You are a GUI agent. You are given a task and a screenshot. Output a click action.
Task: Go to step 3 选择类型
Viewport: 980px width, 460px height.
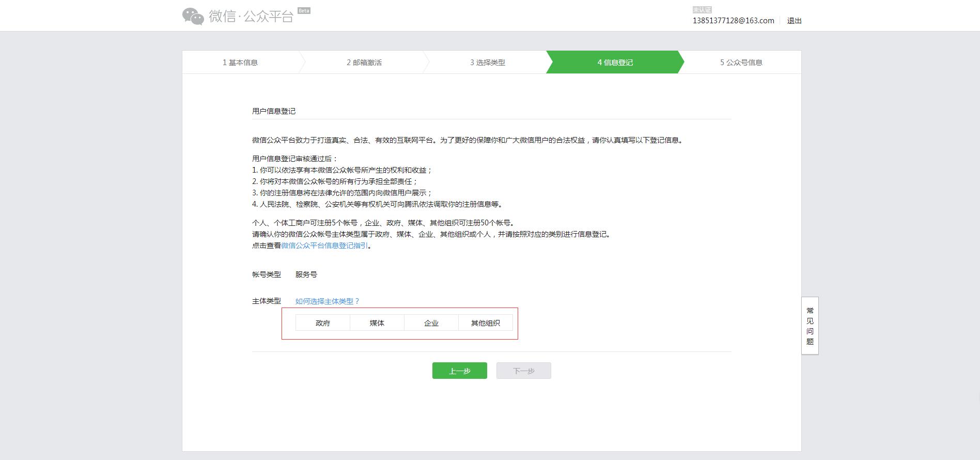(488, 63)
